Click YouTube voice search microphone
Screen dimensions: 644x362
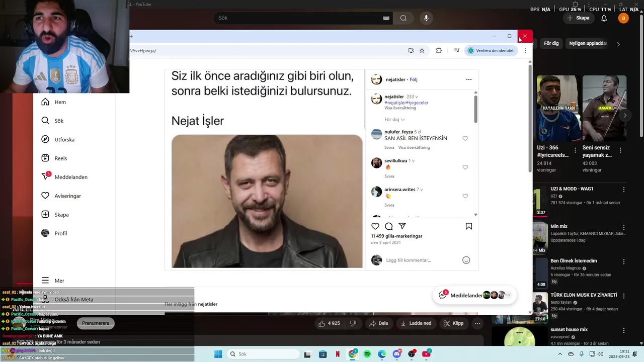tap(426, 18)
